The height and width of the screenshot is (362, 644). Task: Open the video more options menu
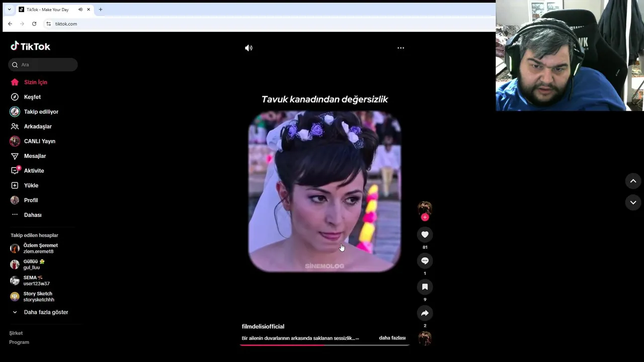400,48
